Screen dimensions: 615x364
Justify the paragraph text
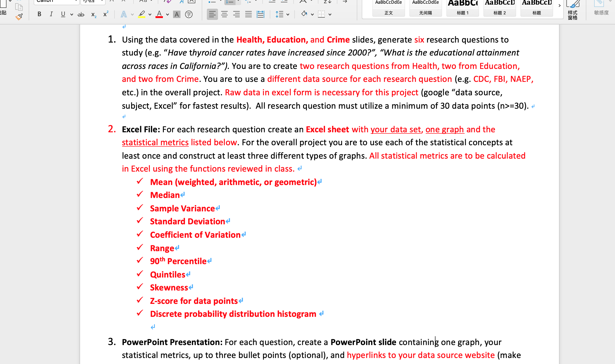coord(248,14)
